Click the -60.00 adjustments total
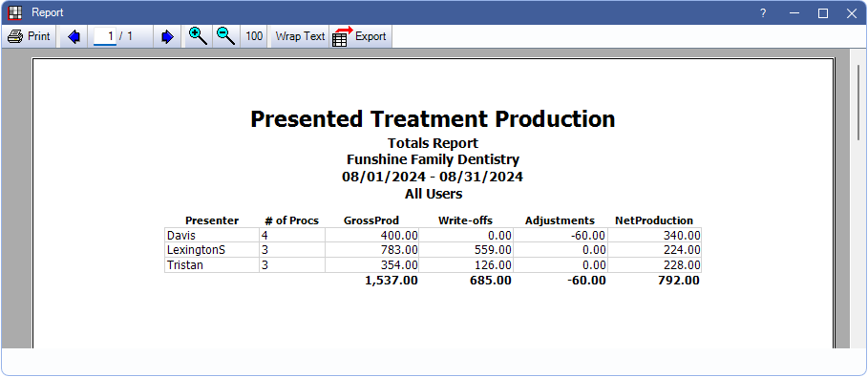This screenshot has height=377, width=868. (x=586, y=281)
